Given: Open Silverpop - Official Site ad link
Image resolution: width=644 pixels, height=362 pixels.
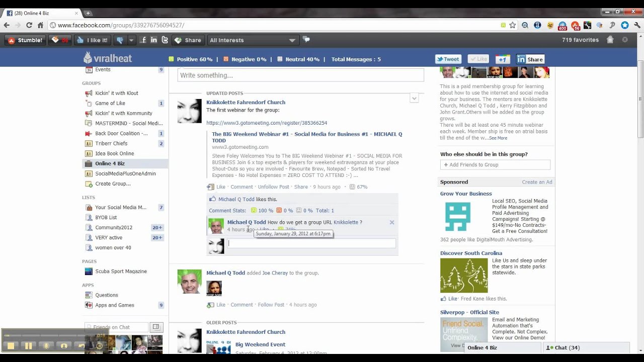Looking at the screenshot, I should pyautogui.click(x=469, y=312).
